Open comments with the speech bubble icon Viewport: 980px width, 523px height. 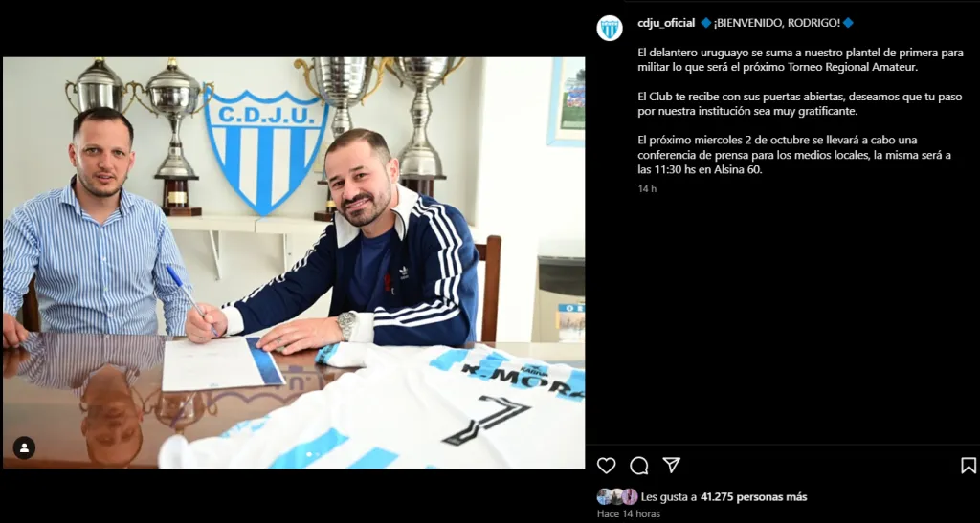pyautogui.click(x=638, y=466)
